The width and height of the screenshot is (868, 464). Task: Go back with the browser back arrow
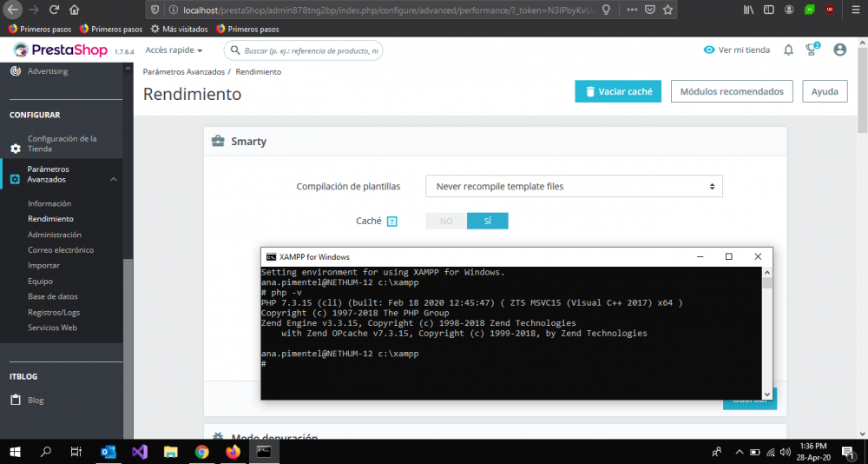[x=13, y=10]
